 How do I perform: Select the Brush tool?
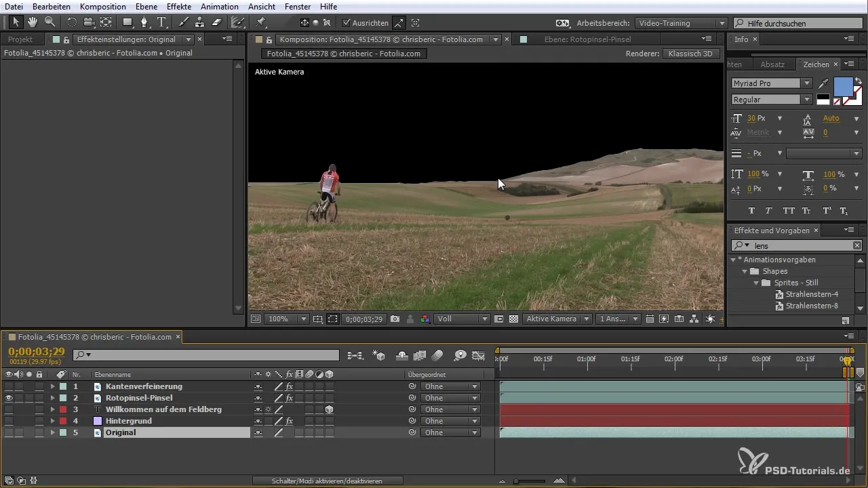[x=183, y=22]
